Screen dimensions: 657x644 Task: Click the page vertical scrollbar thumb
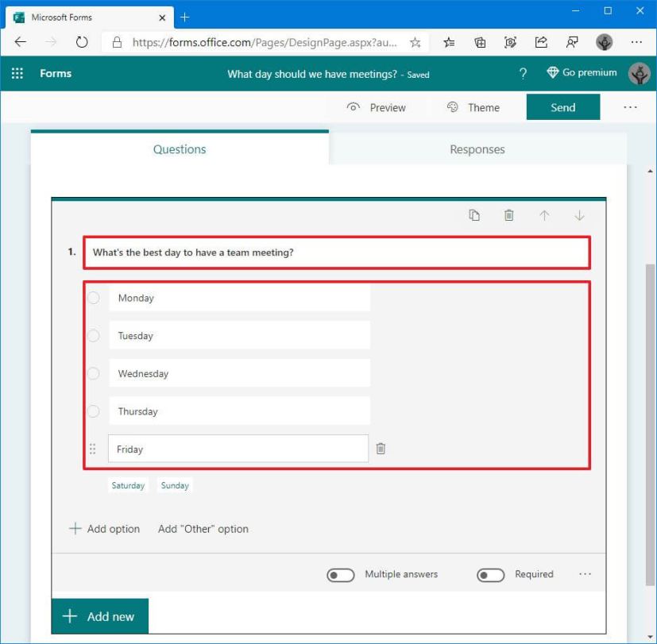[x=650, y=425]
